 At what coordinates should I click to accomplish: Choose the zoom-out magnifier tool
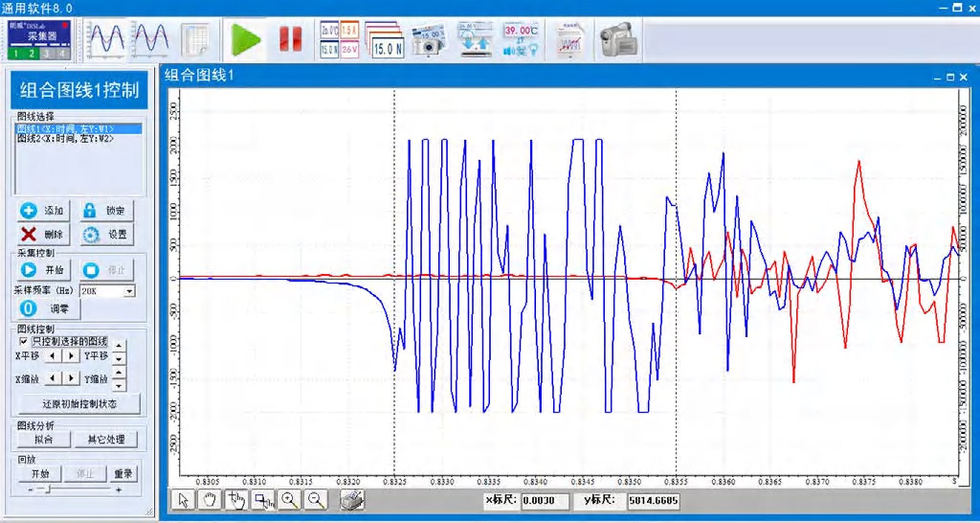click(315, 500)
